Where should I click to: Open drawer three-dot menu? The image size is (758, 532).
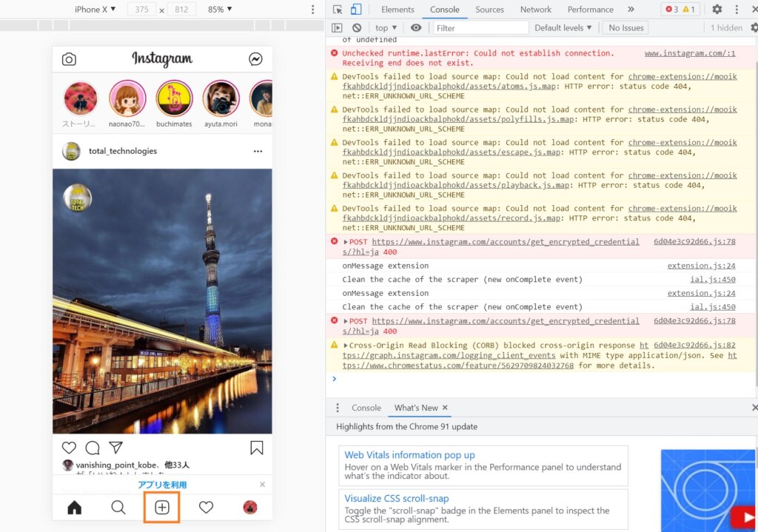pyautogui.click(x=338, y=408)
